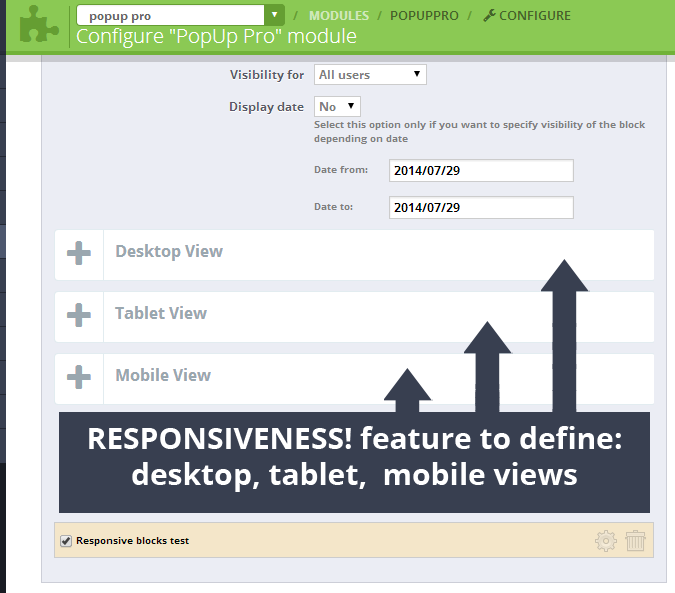Toggle the Responsive blocks test checkbox
This screenshot has width=675, height=593.
[66, 541]
